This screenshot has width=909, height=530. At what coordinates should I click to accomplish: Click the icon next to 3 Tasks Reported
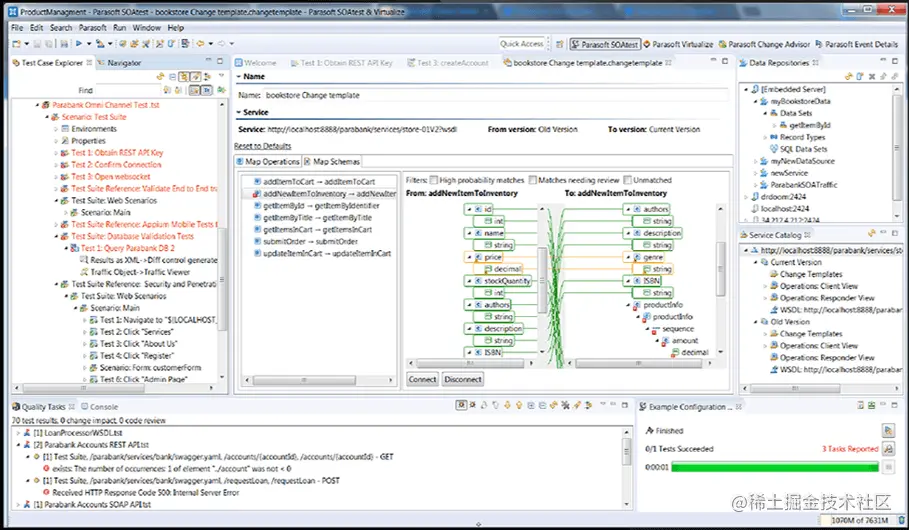point(888,448)
